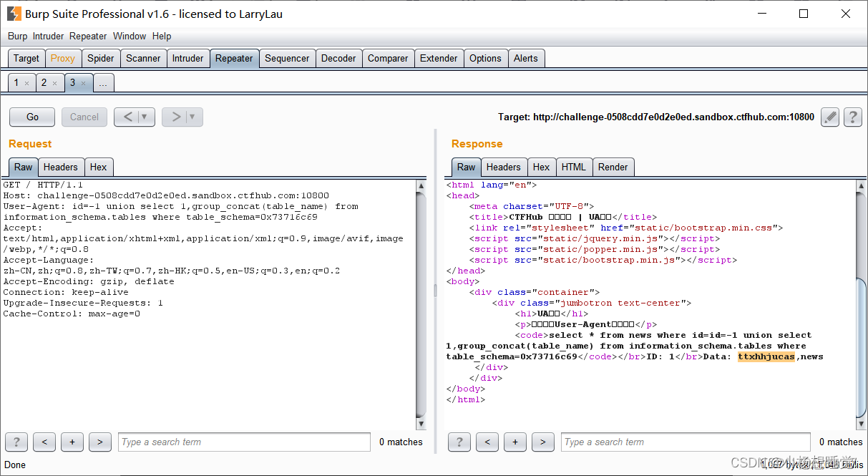Open the back history dropdown arrow
Image resolution: width=868 pixels, height=476 pixels.
[x=145, y=117]
